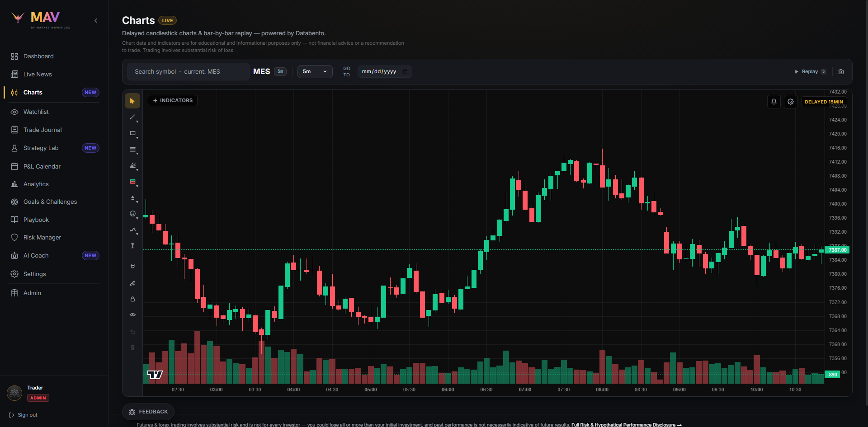Image resolution: width=868 pixels, height=427 pixels.
Task: Click the Charts candlestick sidebar icon
Action: [14, 92]
